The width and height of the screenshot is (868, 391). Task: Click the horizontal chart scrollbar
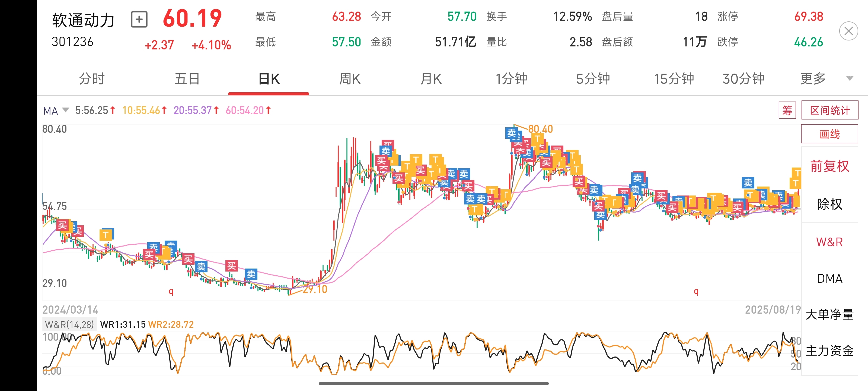coord(434,383)
